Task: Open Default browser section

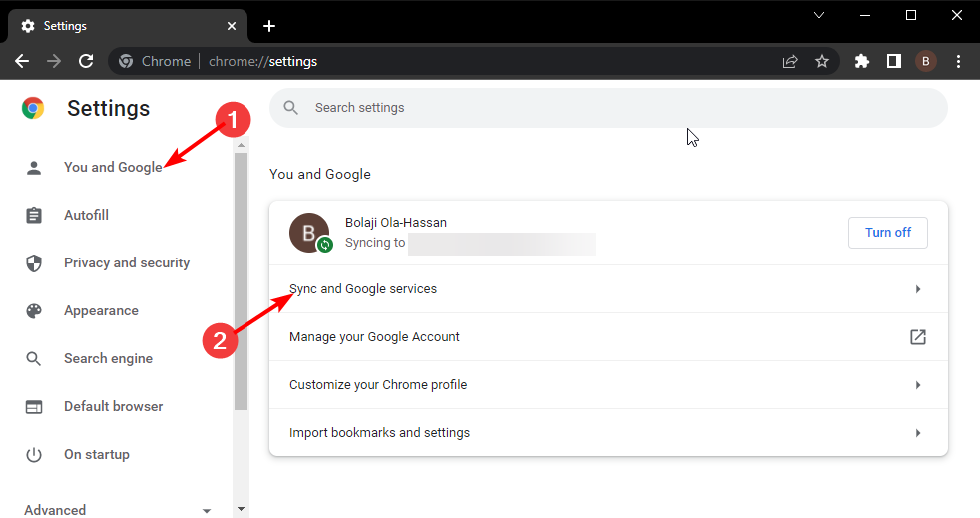Action: tap(113, 407)
